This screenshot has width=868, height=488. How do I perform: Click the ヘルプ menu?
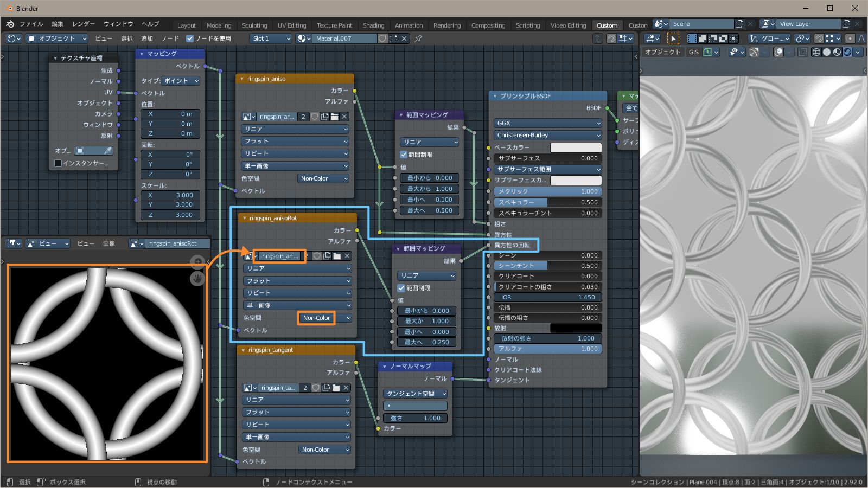150,24
